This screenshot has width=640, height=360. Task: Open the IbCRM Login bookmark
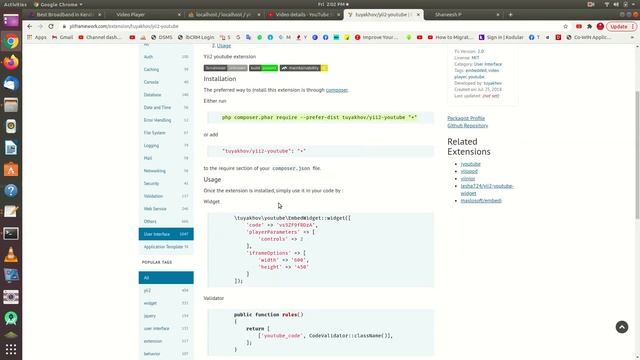click(x=196, y=37)
